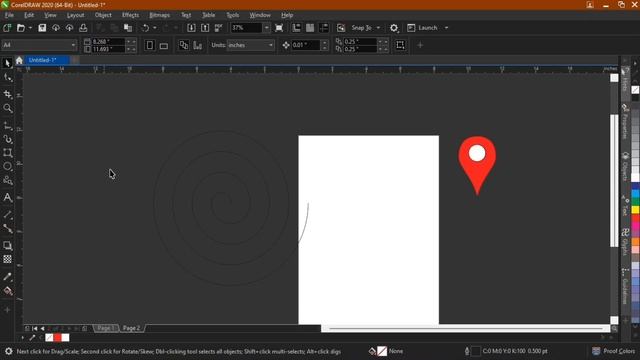Viewport: 640px width, 360px height.
Task: Select the Rectangle tool
Action: click(7, 153)
